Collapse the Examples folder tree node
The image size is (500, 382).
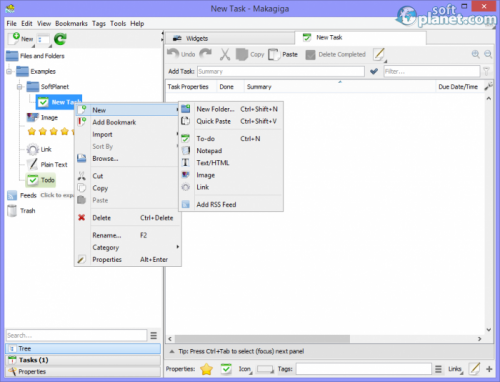point(9,71)
